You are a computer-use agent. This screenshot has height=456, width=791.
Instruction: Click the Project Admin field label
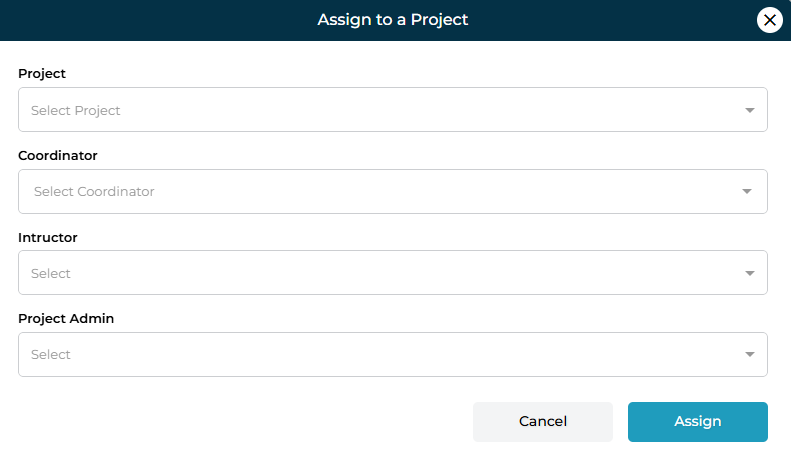click(66, 318)
